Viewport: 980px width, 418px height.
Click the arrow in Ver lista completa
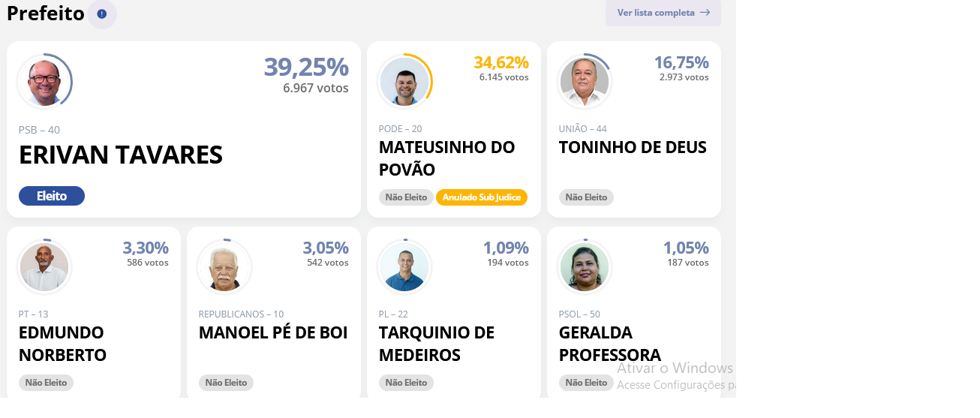point(705,13)
